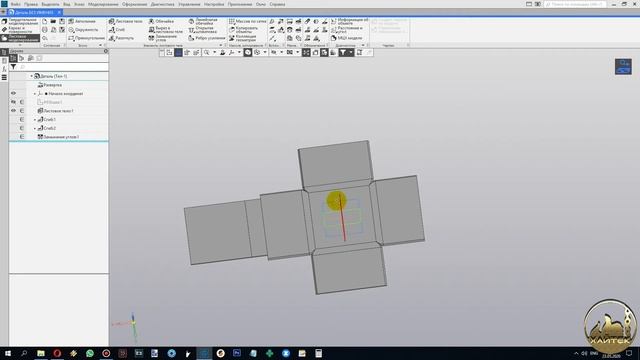Click the tree filter funnel icon
The height and width of the screenshot is (360, 640).
pos(13,67)
